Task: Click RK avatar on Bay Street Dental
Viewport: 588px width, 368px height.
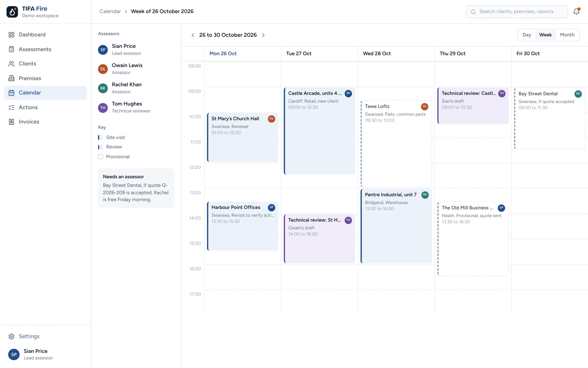Action: coord(578,94)
